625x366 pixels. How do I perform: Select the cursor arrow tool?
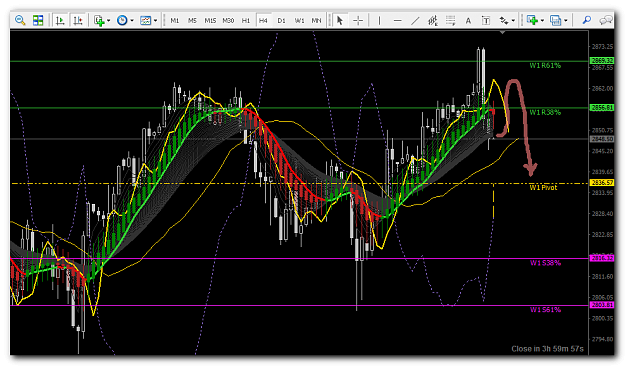340,20
